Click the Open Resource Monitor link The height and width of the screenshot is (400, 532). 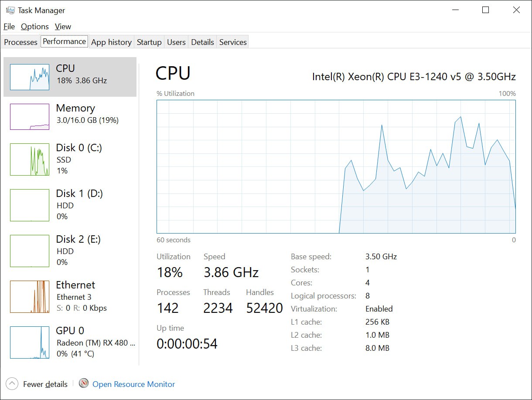[x=133, y=384]
